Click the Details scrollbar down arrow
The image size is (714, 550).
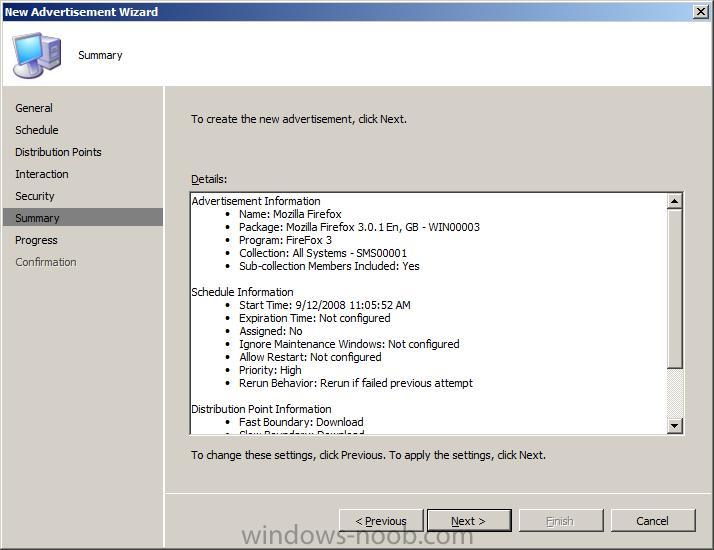tap(674, 426)
